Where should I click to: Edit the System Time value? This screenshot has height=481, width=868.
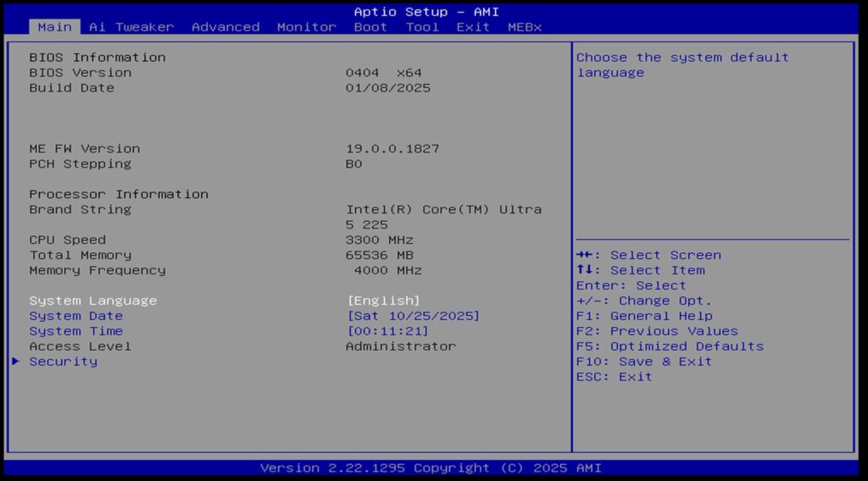point(387,331)
